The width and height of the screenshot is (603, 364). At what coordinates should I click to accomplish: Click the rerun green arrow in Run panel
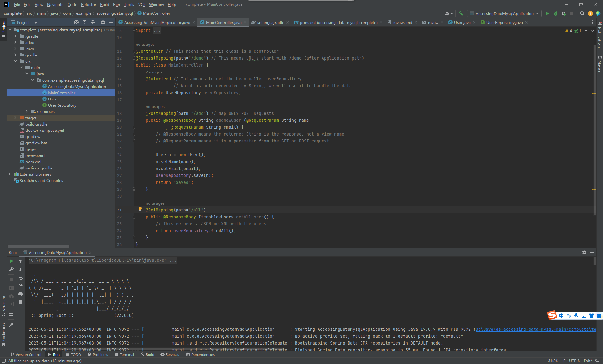tap(11, 261)
